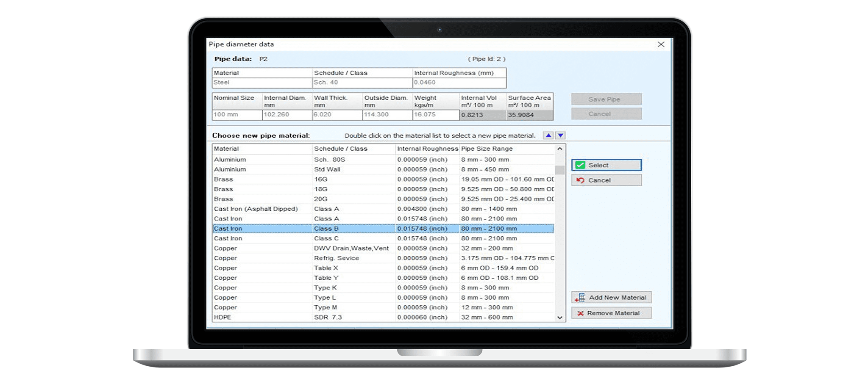Select Copper Type K row

tap(383, 288)
